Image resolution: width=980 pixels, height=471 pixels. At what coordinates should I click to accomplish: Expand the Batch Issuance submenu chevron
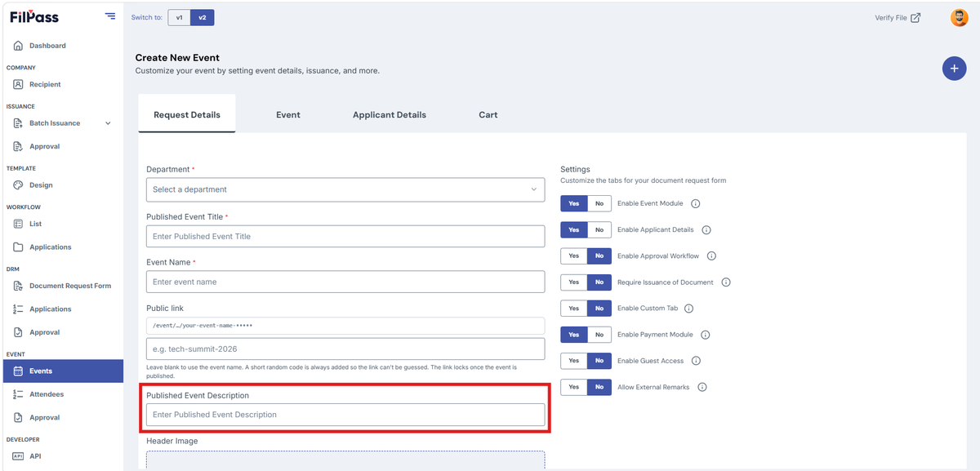pos(108,123)
